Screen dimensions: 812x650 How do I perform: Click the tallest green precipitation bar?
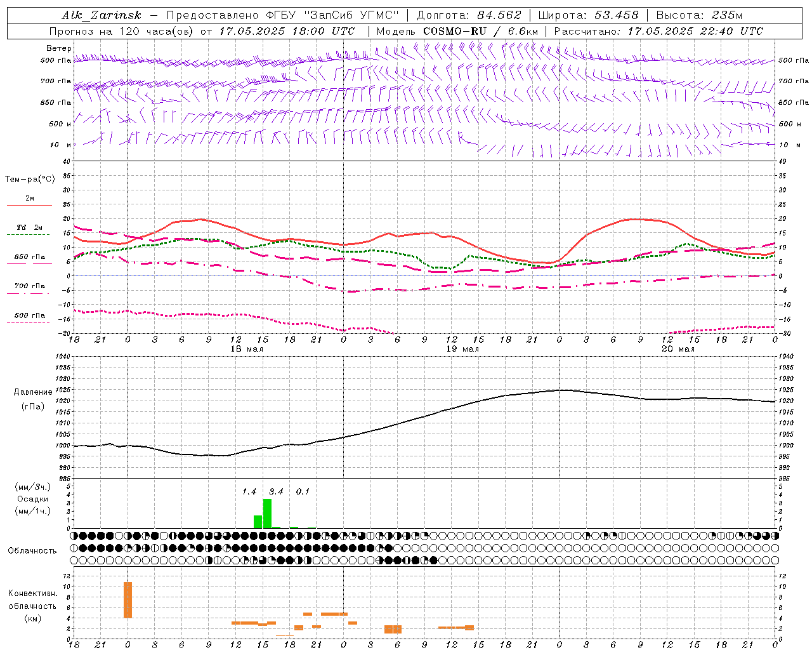[x=267, y=514]
